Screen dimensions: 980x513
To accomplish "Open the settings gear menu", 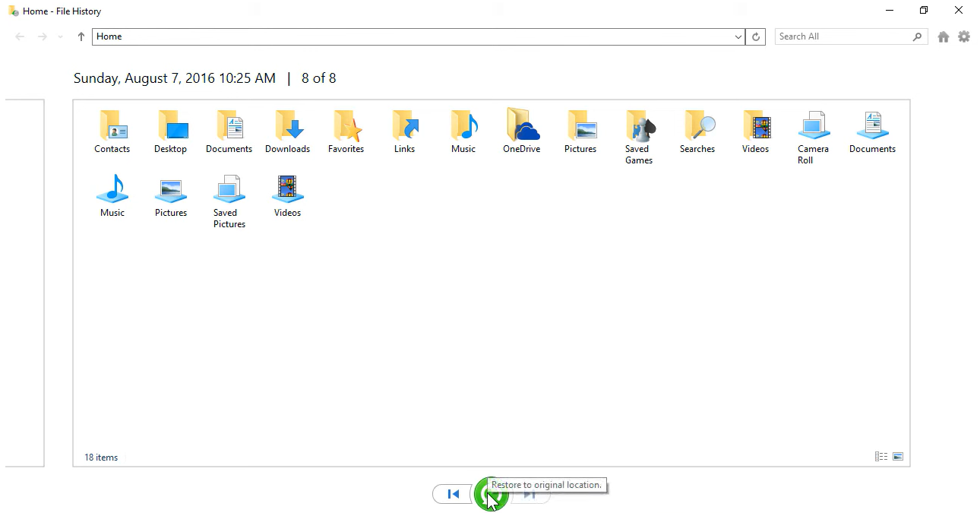I will click(x=964, y=36).
